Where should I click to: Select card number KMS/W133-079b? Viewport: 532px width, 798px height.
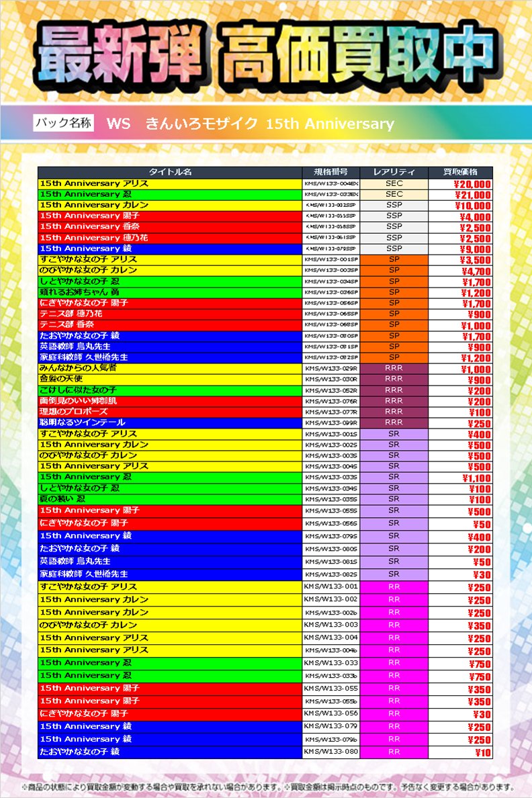(x=331, y=739)
